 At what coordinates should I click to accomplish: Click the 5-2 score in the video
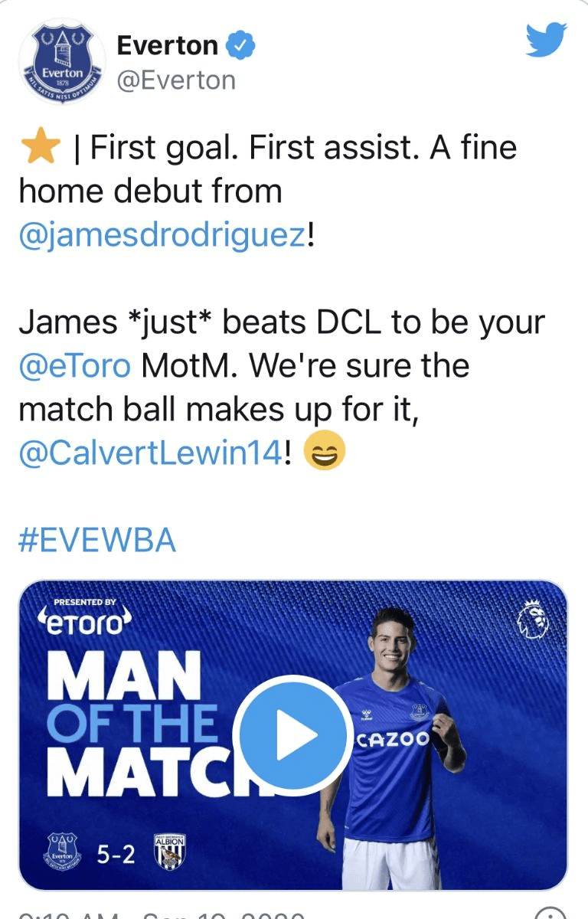pyautogui.click(x=116, y=853)
